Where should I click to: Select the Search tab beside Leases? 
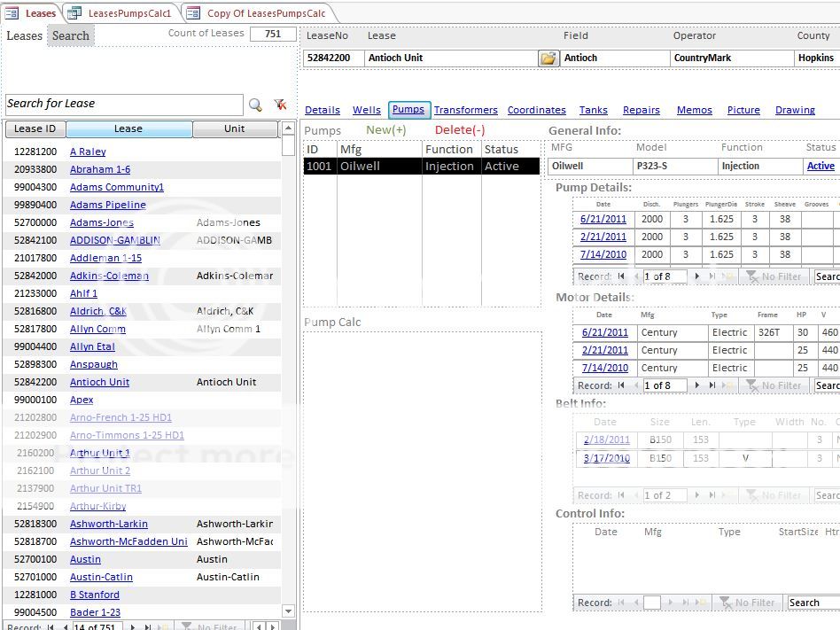70,36
